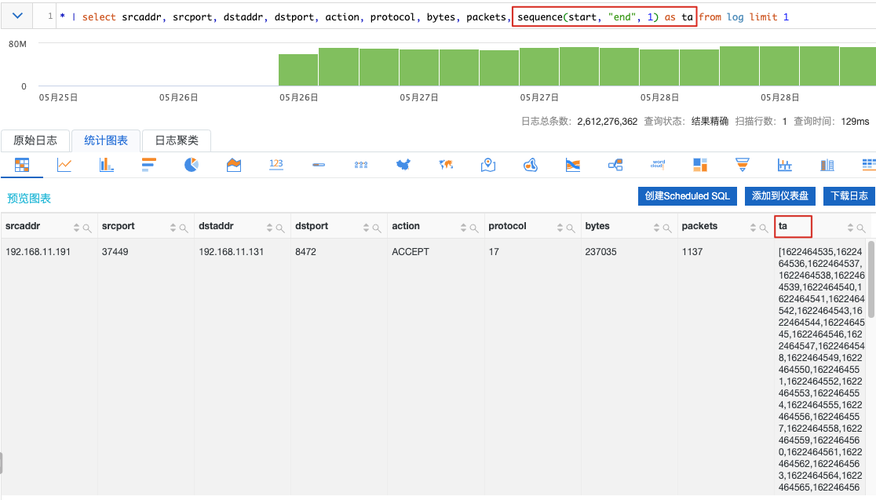Select the area chart icon
The width and height of the screenshot is (876, 500).
coord(234,165)
